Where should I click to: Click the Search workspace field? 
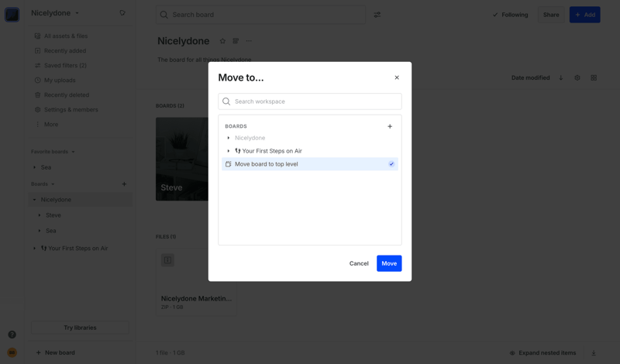tap(309, 101)
